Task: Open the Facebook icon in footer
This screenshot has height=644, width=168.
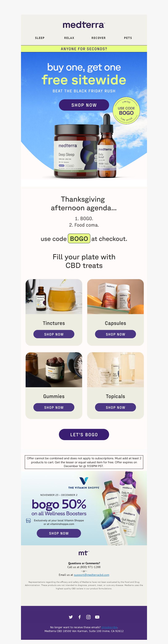Action: pyautogui.click(x=80, y=617)
